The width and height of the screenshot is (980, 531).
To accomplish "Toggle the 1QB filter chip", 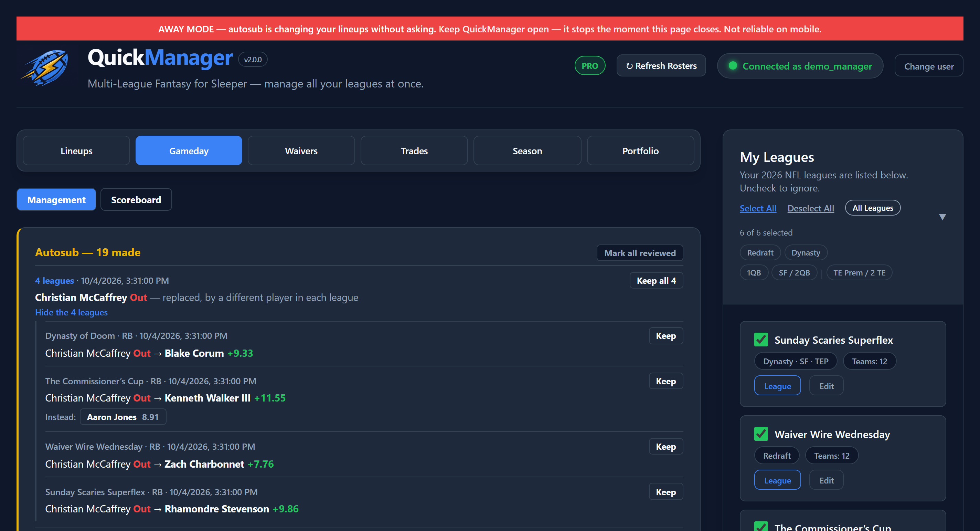I will [x=754, y=272].
